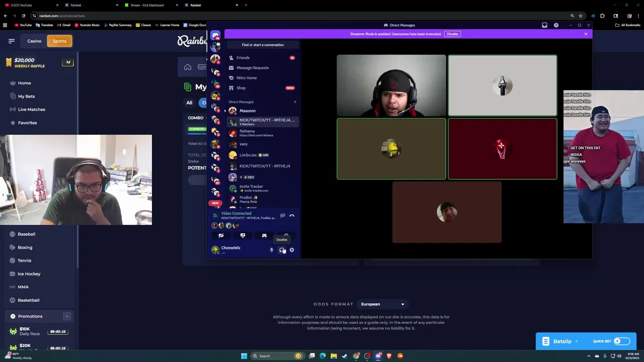Select the All filter in My Bets
Screen dimensions: 644x362
189,103
